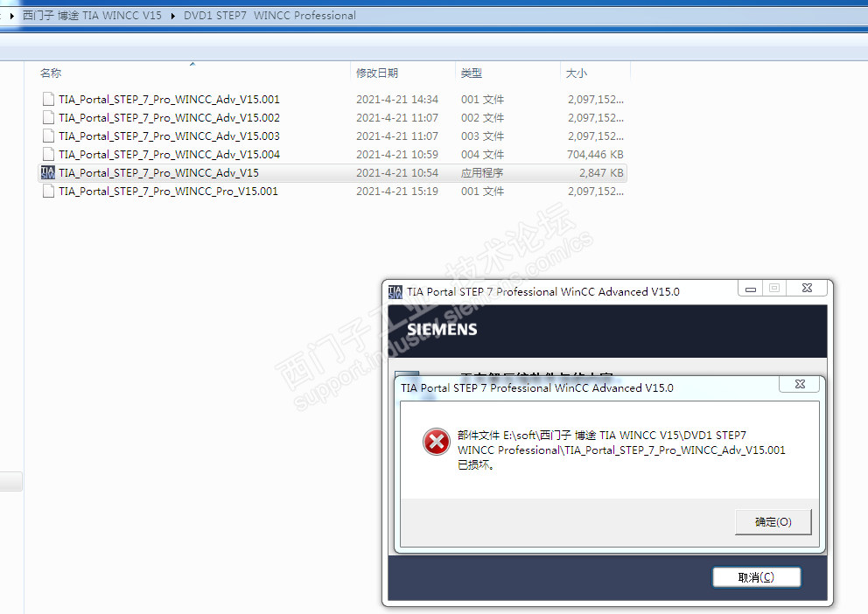The image size is (868, 614).
Task: Click date 2021-4-21 14:34
Action: click(397, 100)
